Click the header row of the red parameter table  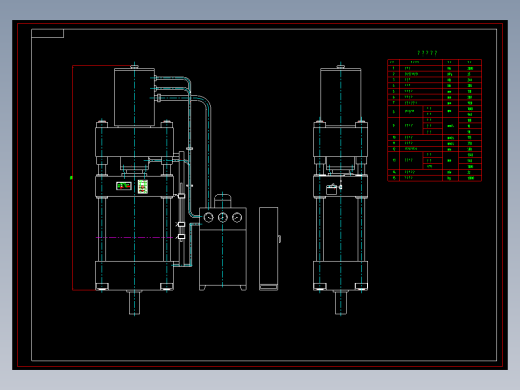435,62
